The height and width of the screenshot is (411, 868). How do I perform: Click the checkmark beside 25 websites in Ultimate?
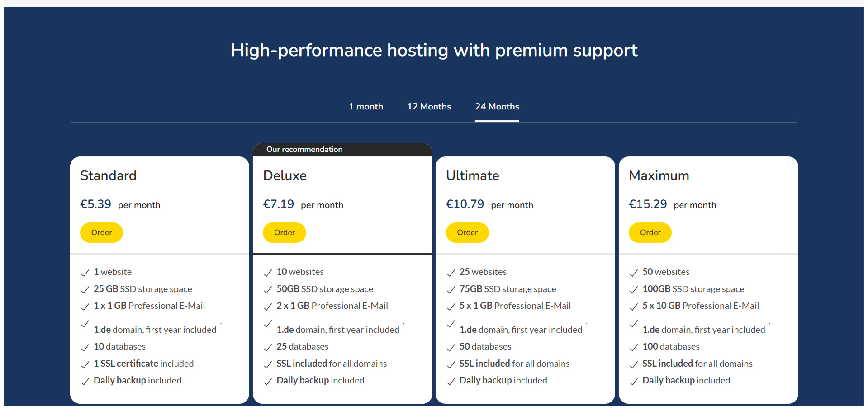click(451, 273)
